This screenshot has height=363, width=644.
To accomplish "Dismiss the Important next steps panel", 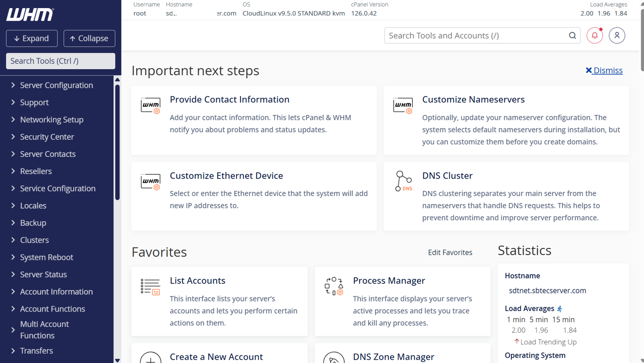I will click(604, 70).
